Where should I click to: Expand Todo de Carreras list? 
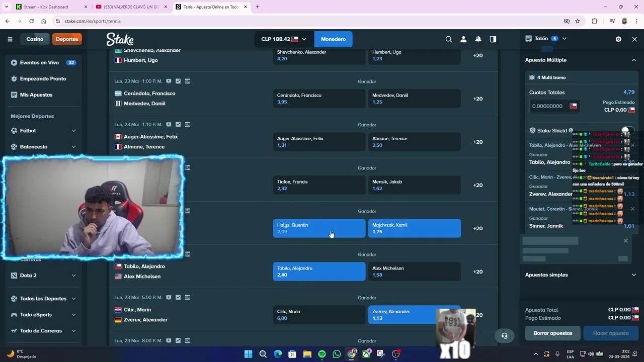[x=73, y=331]
